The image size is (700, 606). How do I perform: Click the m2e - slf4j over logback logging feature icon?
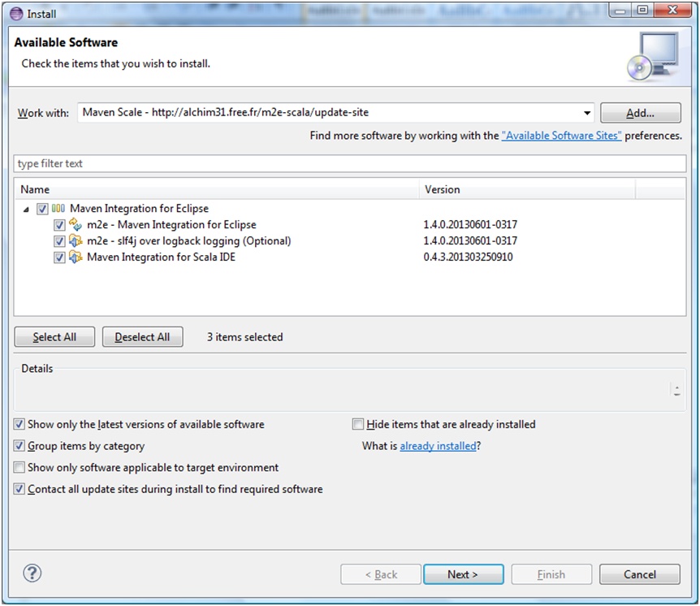point(76,241)
